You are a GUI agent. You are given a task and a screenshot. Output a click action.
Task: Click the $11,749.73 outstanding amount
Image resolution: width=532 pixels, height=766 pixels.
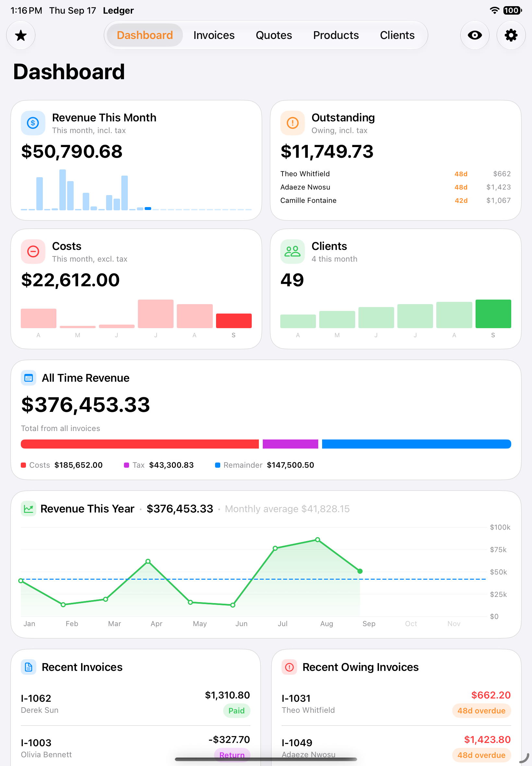point(327,151)
